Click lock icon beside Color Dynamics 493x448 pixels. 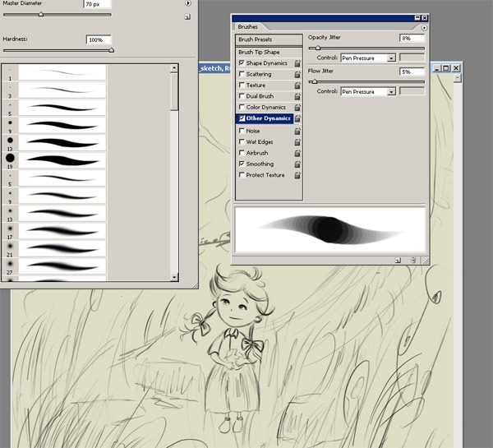[x=297, y=108]
